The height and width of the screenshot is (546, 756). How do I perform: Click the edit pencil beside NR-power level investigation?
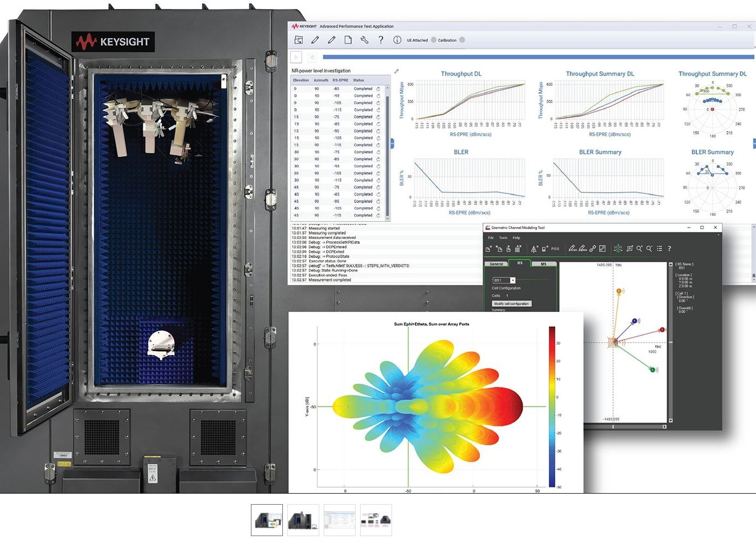tap(396, 71)
